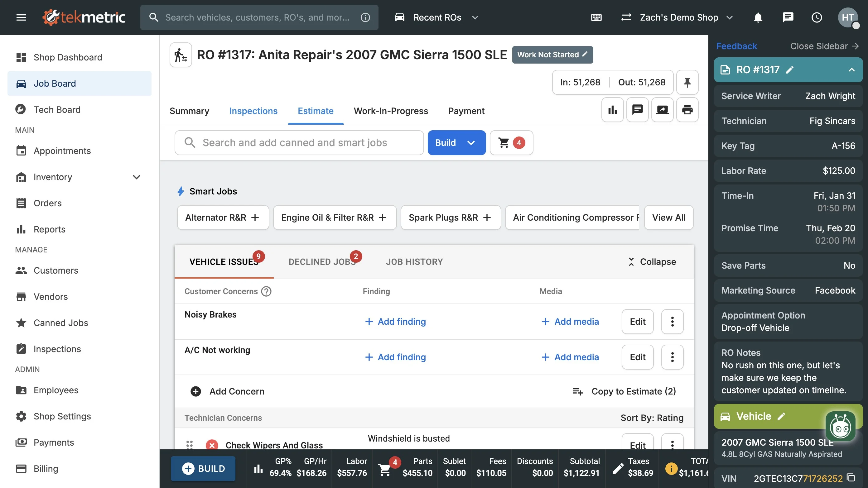Click the hamburger menu icon
Screen dimensions: 868x488
coord(21,17)
